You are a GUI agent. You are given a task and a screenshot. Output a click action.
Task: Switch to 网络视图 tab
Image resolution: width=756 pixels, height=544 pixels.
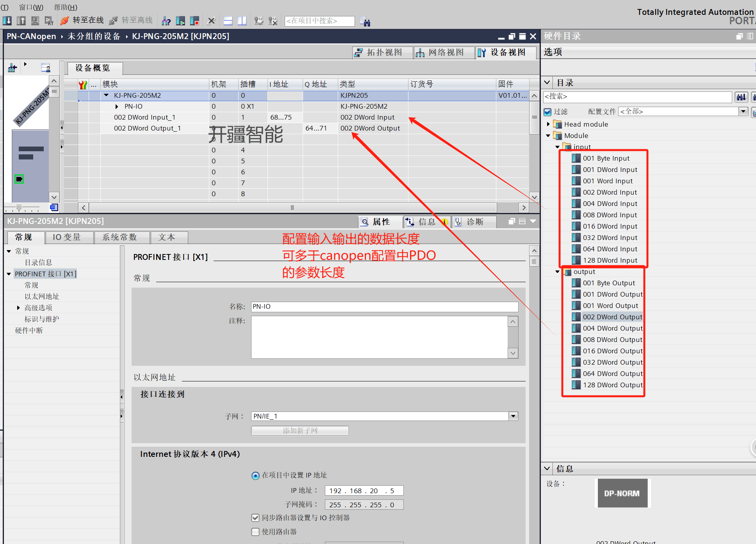pos(444,53)
